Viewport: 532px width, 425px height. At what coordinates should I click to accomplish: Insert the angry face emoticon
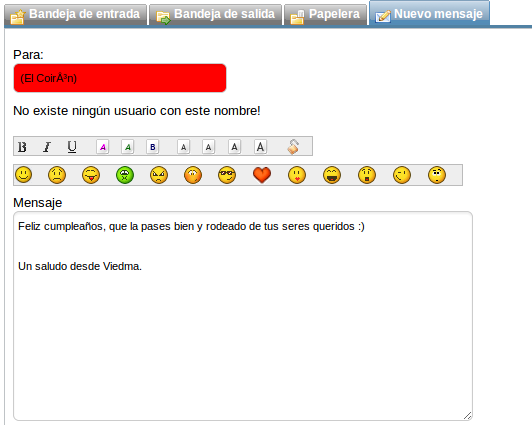tap(159, 175)
